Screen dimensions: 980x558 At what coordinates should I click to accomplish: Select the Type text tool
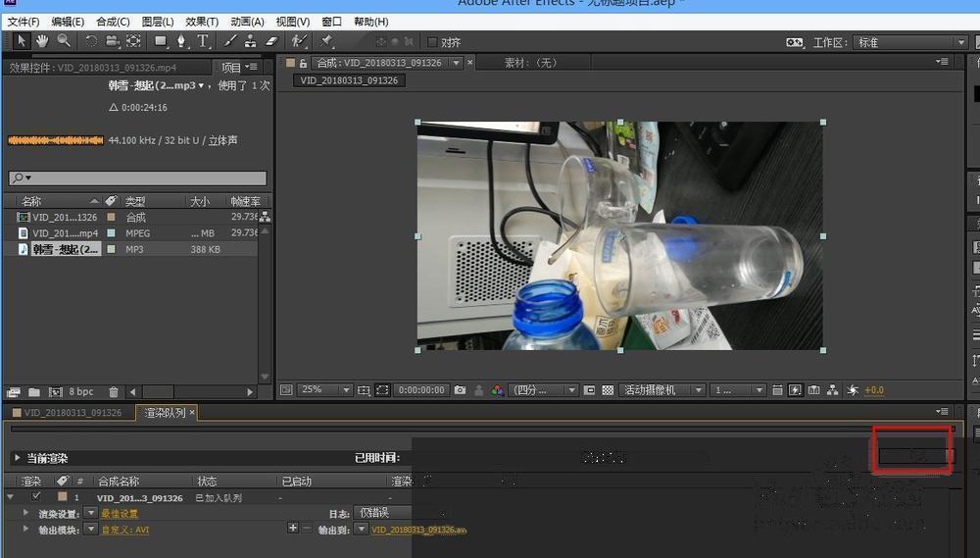[203, 41]
